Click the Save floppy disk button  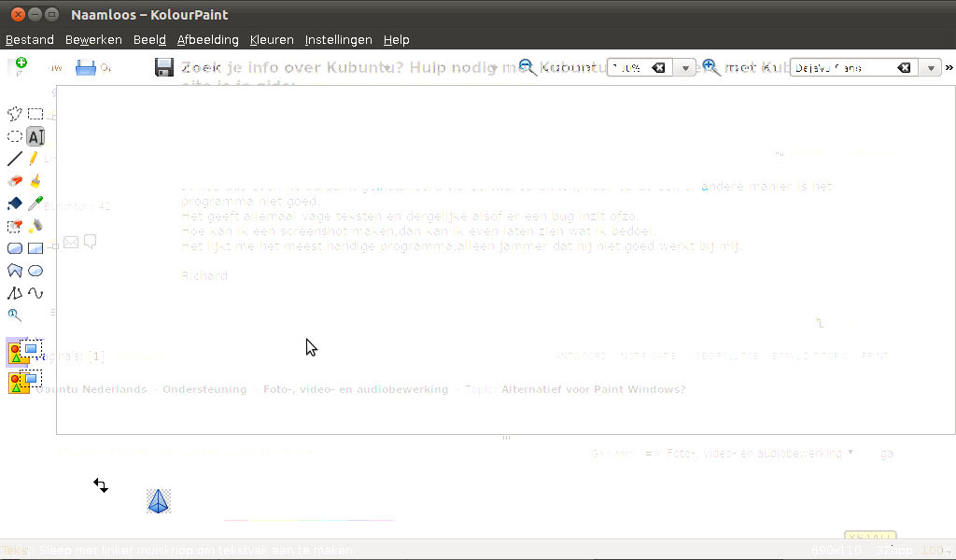[163, 67]
